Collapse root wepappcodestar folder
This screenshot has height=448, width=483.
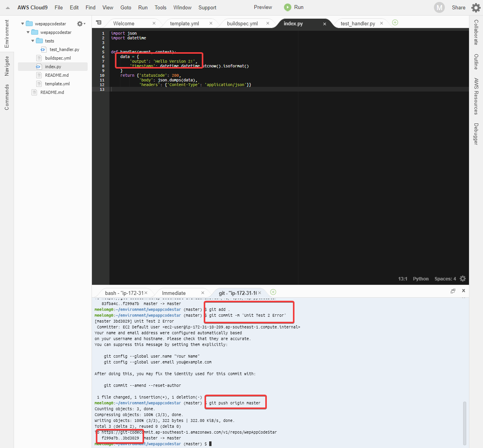tap(23, 24)
